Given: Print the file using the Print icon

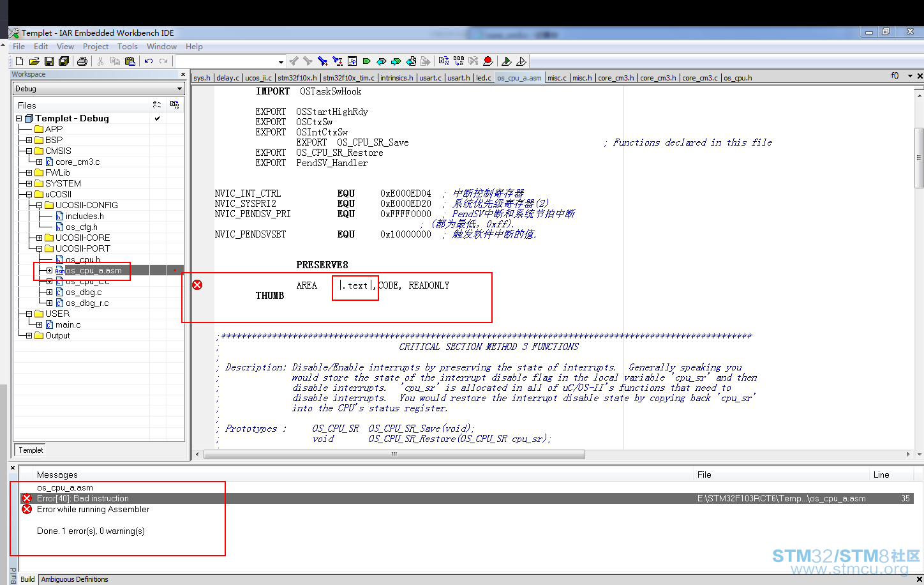Looking at the screenshot, I should [x=82, y=61].
